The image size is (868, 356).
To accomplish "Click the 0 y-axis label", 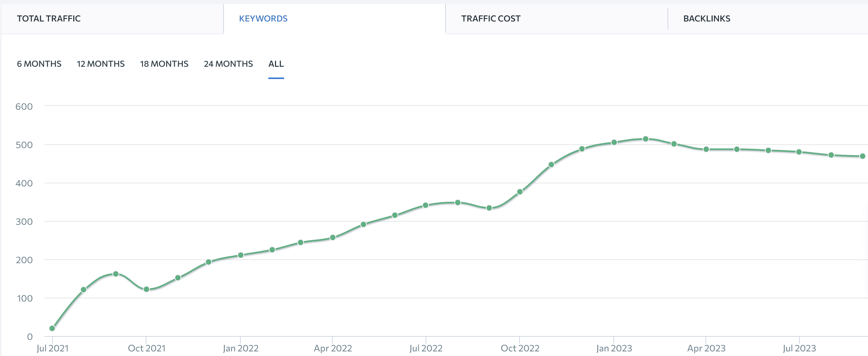I will [30, 337].
